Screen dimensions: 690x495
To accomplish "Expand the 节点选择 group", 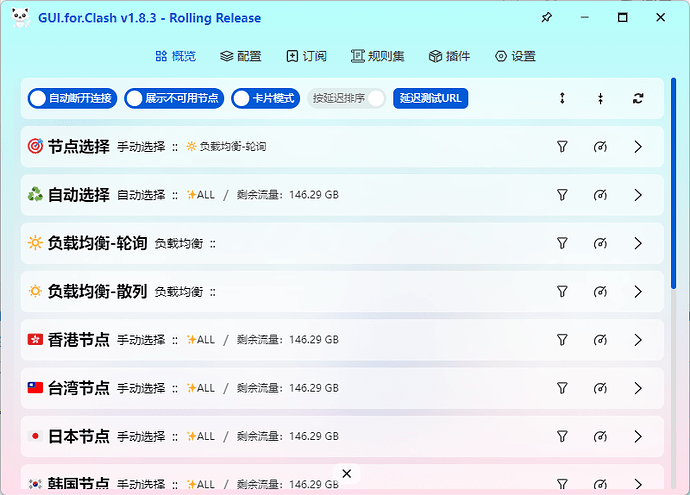I will coord(638,147).
